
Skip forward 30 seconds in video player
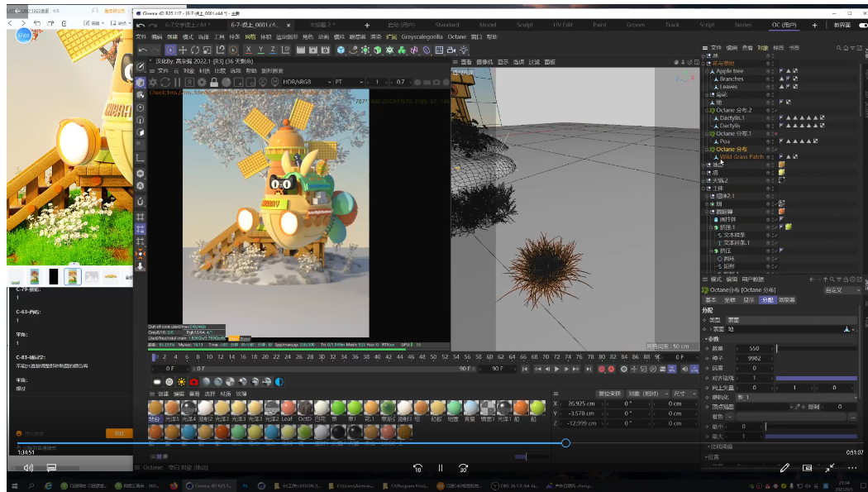point(463,468)
